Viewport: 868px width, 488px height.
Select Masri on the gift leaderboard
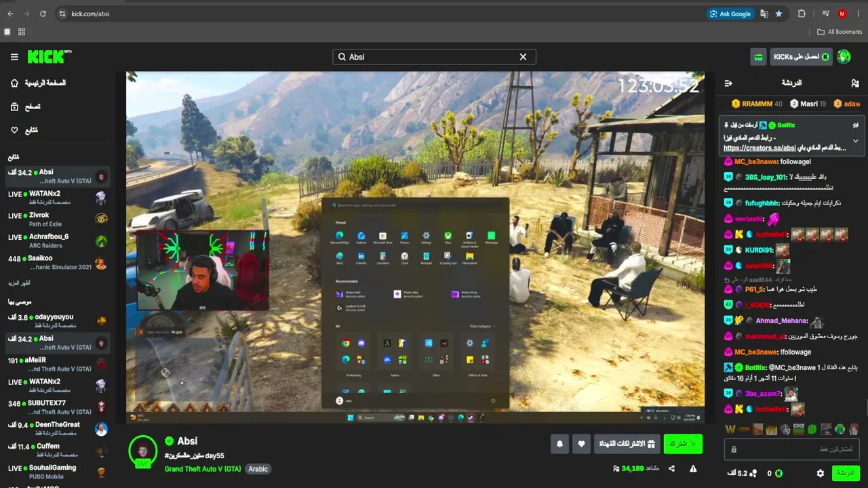pos(807,104)
